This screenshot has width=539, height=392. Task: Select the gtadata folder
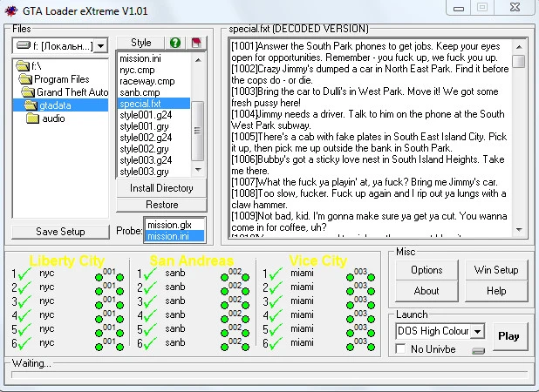click(60, 105)
